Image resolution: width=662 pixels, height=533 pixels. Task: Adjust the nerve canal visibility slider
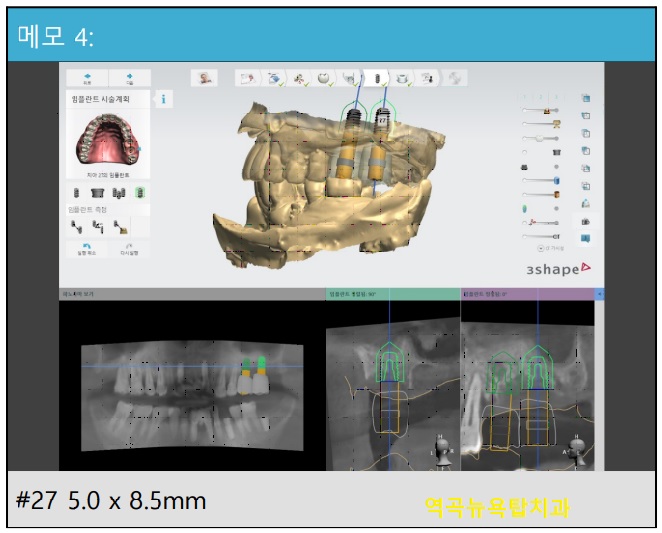pos(541,223)
